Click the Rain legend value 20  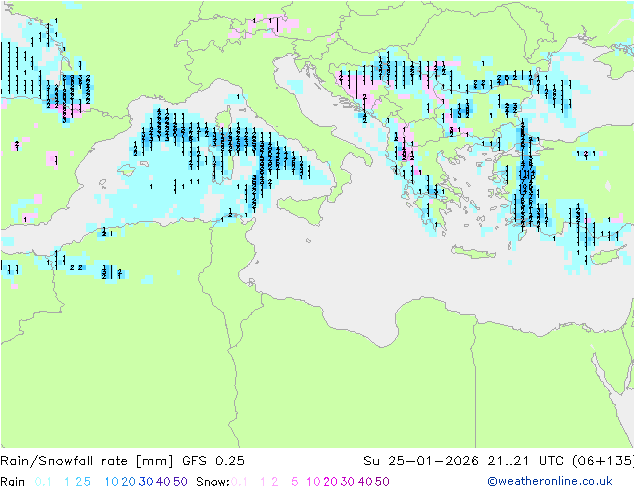tap(129, 482)
